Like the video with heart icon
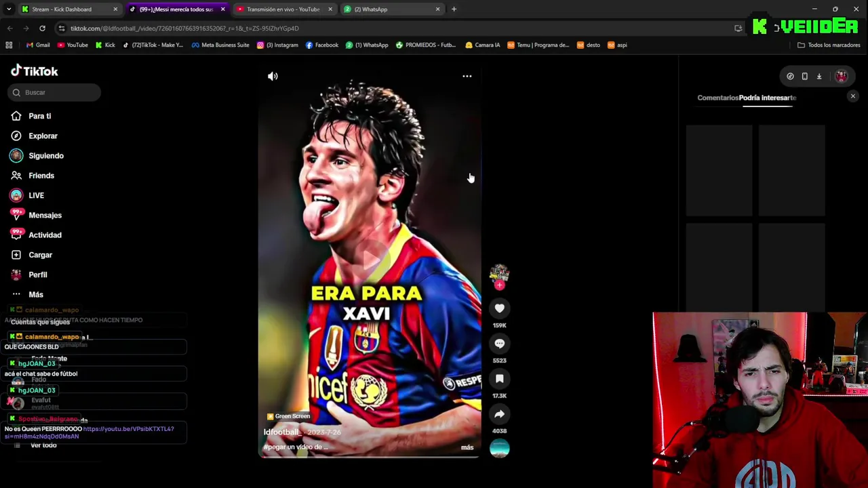868x488 pixels. [x=500, y=308]
